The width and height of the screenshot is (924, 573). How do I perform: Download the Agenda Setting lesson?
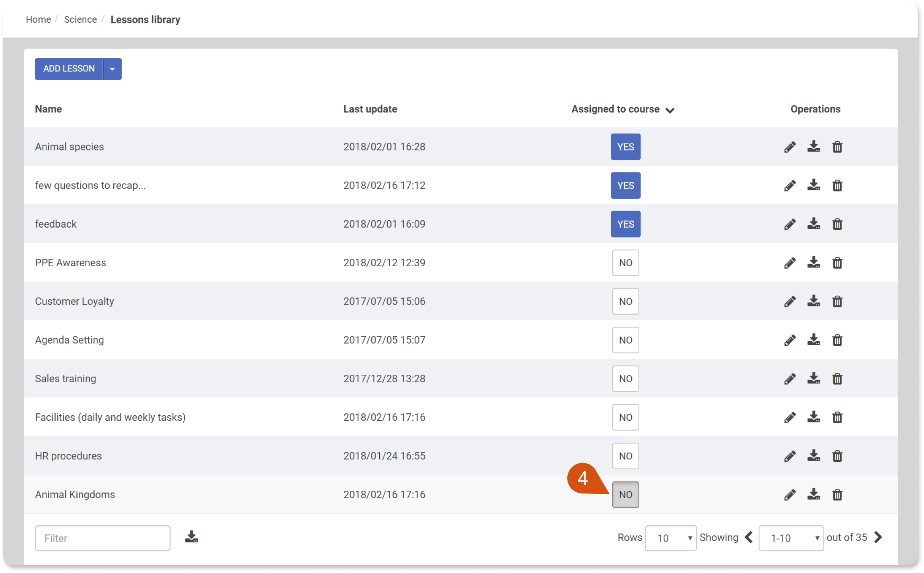coord(813,340)
